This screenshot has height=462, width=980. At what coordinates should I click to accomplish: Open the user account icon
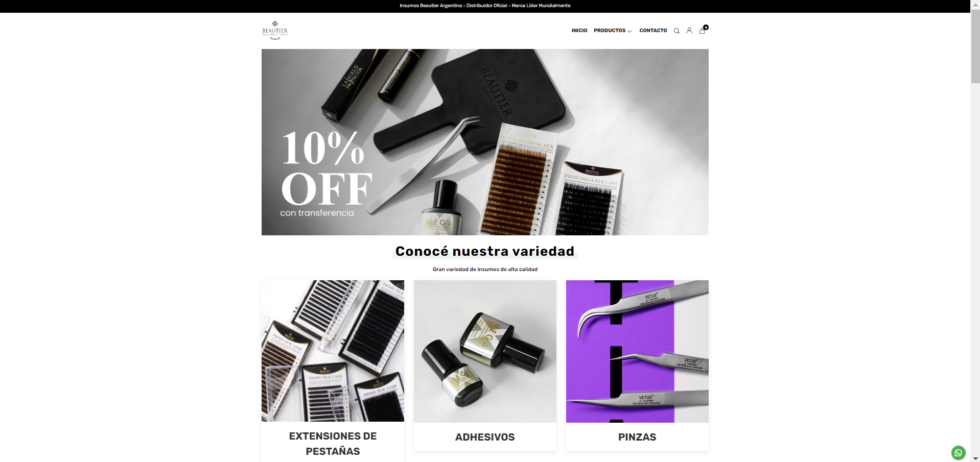689,31
